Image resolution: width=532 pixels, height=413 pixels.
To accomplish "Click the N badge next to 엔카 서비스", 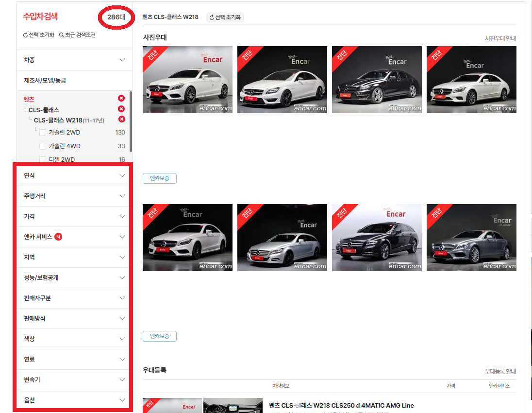I will [58, 237].
